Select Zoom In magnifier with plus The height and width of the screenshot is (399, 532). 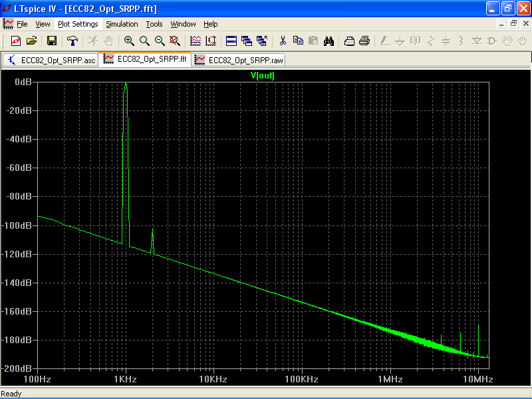pos(129,41)
